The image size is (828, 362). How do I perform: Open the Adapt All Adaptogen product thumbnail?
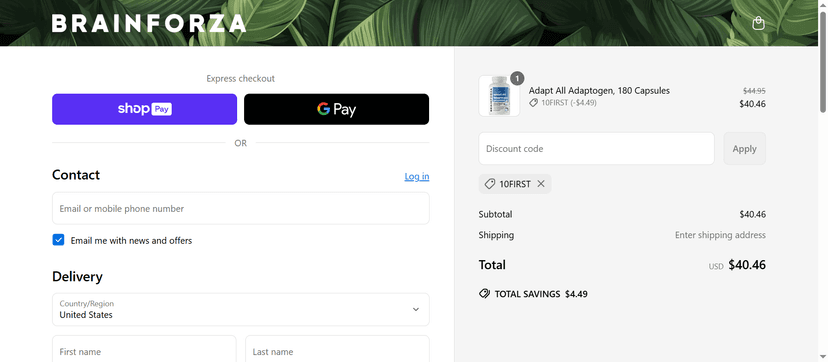tap(499, 96)
